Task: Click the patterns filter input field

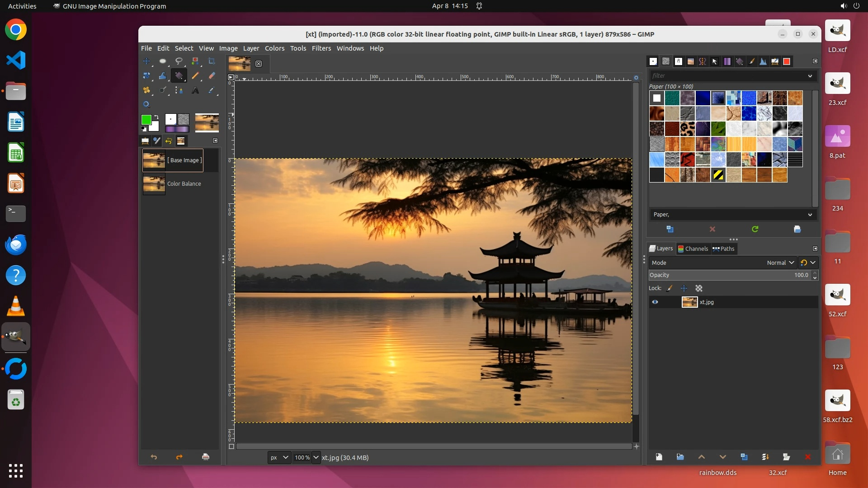Action: [x=728, y=76]
